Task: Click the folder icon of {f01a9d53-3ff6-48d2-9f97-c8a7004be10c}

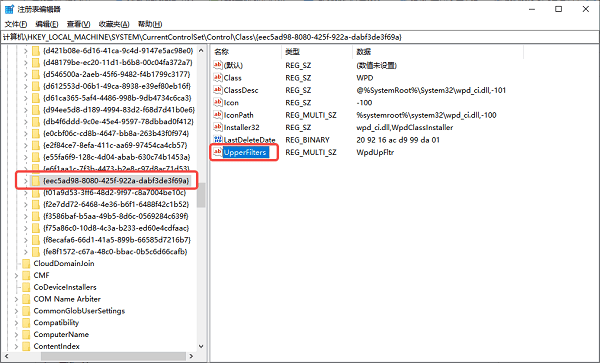Action: click(x=36, y=192)
